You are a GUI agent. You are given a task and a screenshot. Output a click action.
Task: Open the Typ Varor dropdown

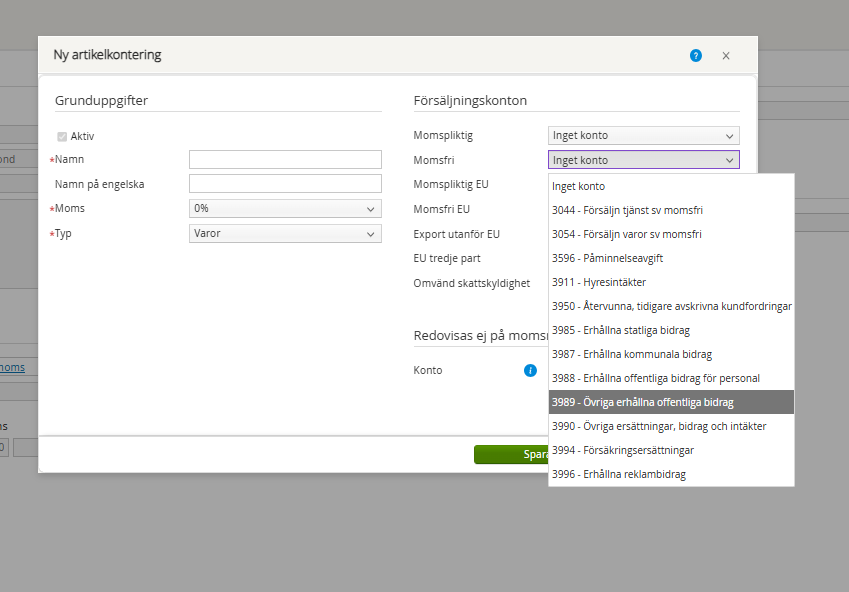point(285,233)
